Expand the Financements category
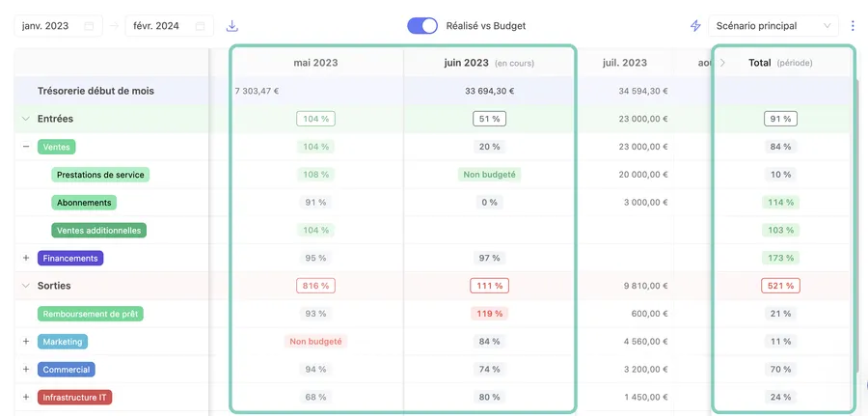This screenshot has width=868, height=416. (x=26, y=258)
